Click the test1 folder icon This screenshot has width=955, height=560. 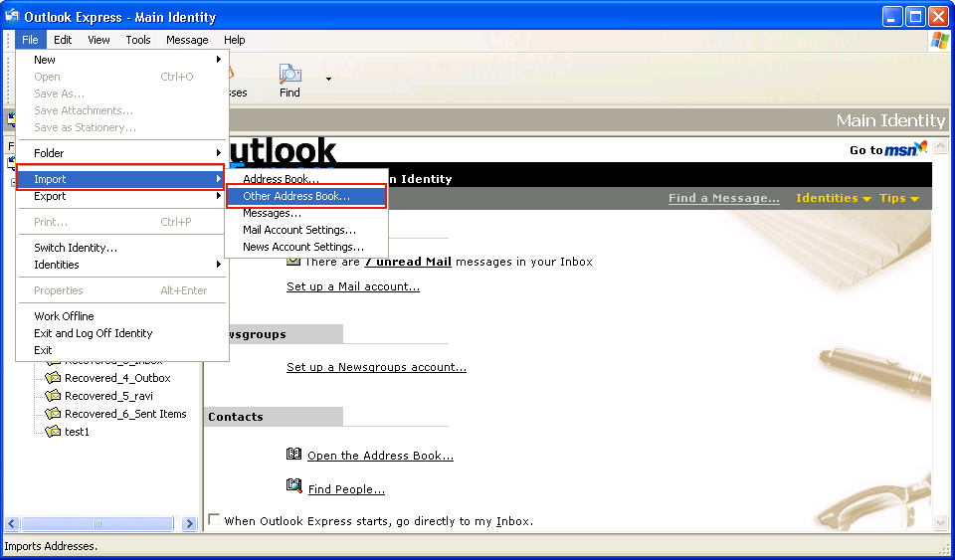(54, 432)
